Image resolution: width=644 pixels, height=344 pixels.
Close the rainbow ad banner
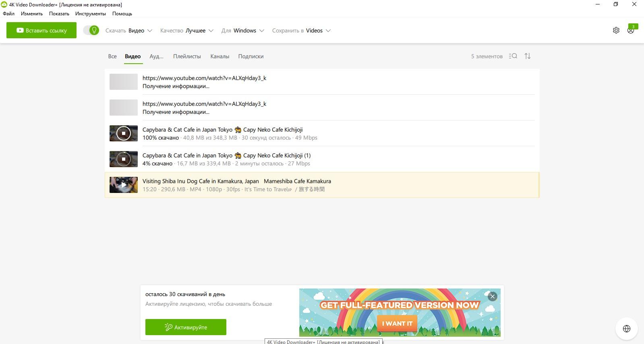(492, 296)
